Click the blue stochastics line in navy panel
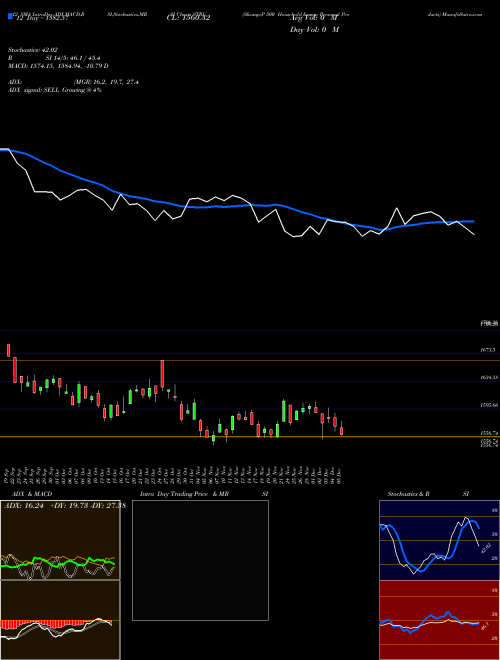Screen dimensions: 500x660 (x=429, y=547)
